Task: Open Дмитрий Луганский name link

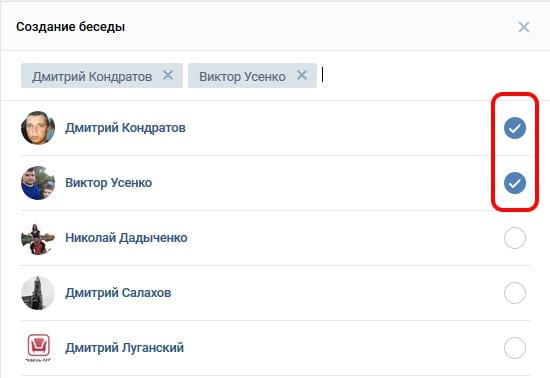Action: click(125, 348)
